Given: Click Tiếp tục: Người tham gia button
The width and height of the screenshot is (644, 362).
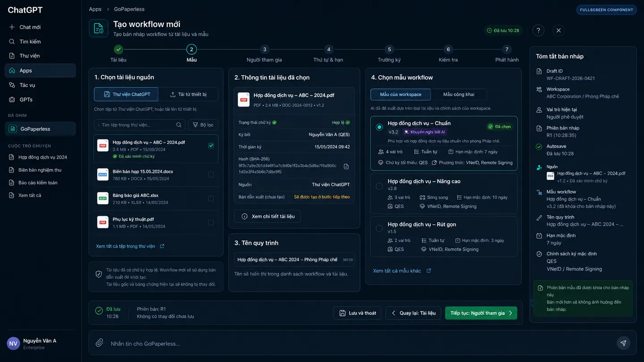Looking at the screenshot, I should [481, 313].
